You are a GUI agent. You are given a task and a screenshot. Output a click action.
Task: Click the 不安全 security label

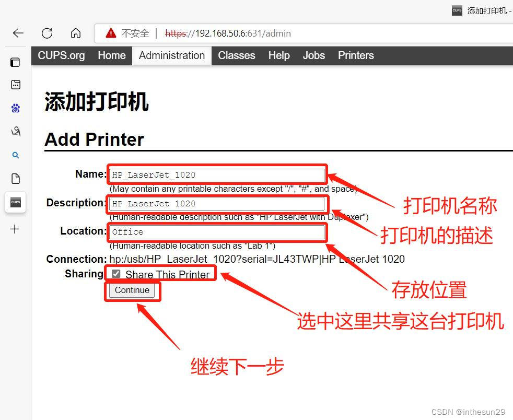[x=135, y=33]
